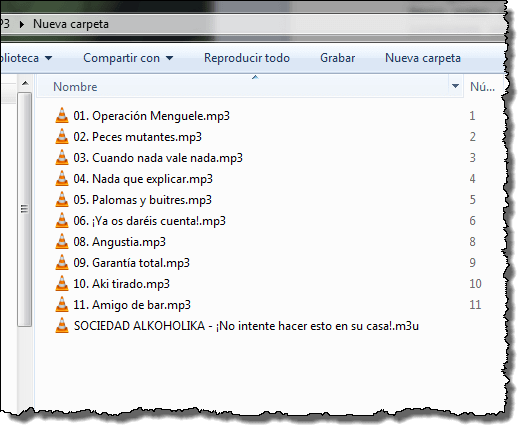
Task: Click VLC icon of 05. Palomas y buitres.mp3
Action: click(62, 200)
